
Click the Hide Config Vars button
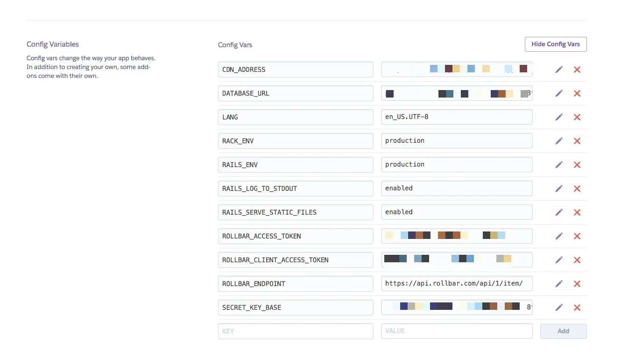coord(556,44)
